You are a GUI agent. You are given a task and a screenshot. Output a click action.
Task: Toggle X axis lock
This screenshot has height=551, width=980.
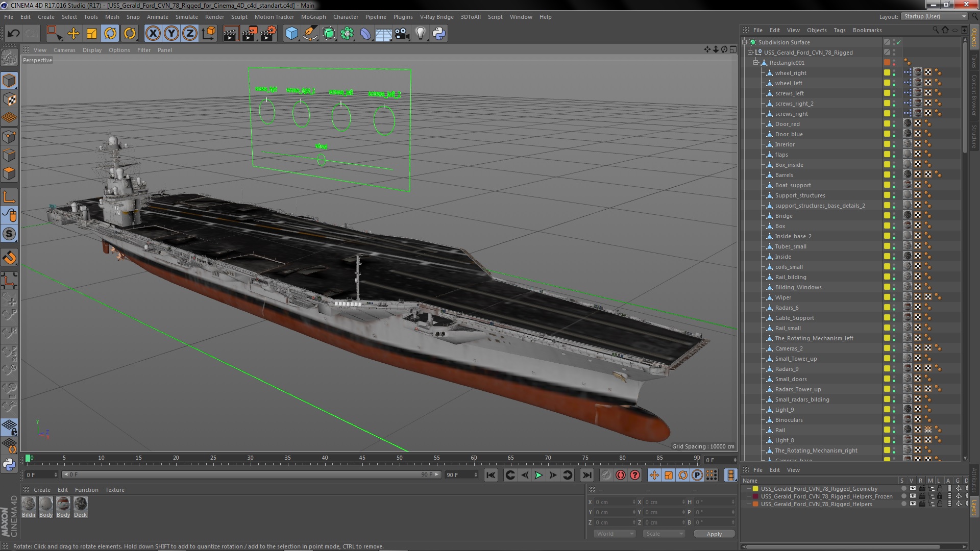[153, 34]
